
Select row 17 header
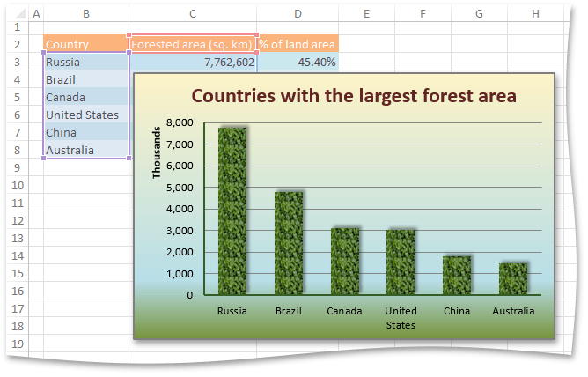click(18, 308)
